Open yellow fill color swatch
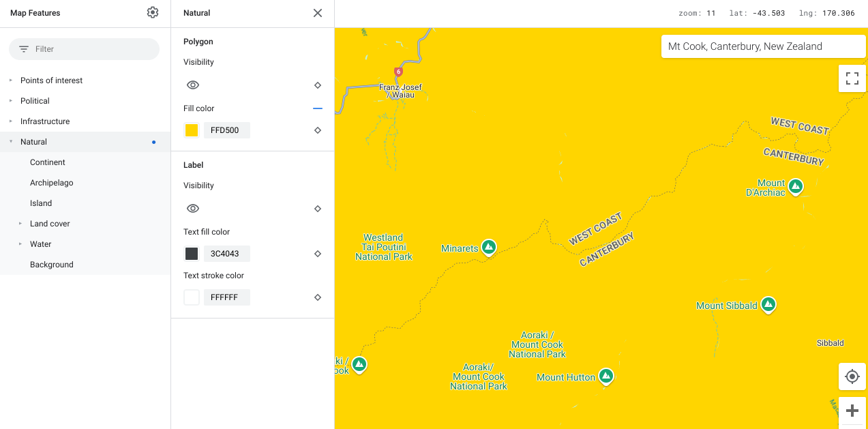Image resolution: width=868 pixels, height=429 pixels. point(192,130)
